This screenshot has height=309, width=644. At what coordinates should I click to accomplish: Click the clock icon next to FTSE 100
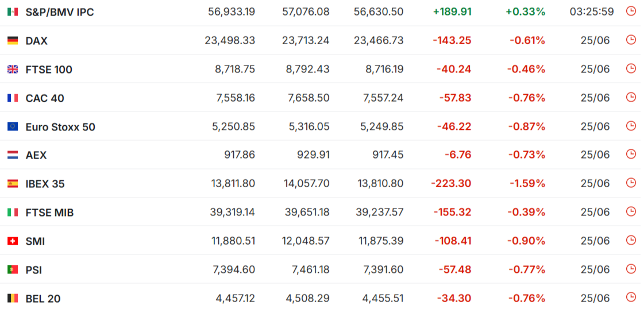coord(630,68)
